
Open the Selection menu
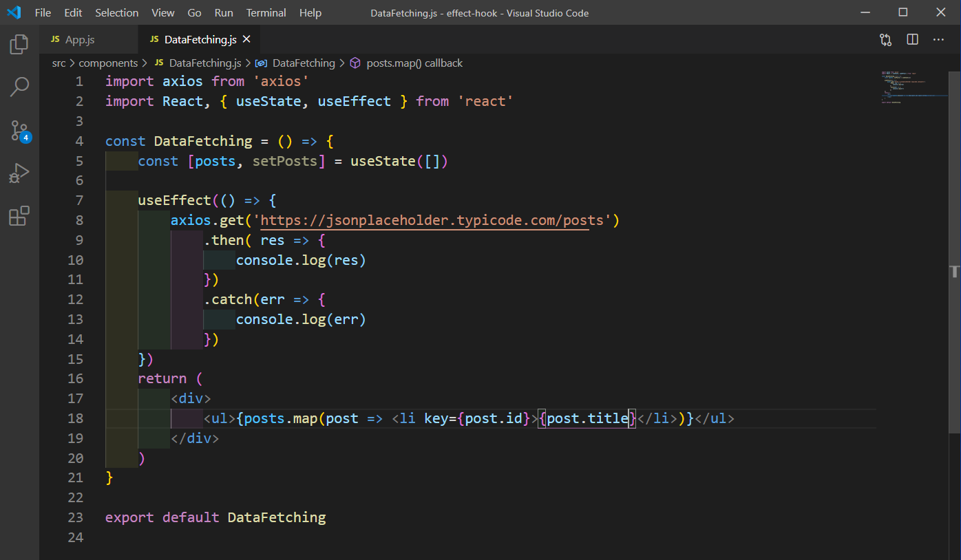point(117,12)
